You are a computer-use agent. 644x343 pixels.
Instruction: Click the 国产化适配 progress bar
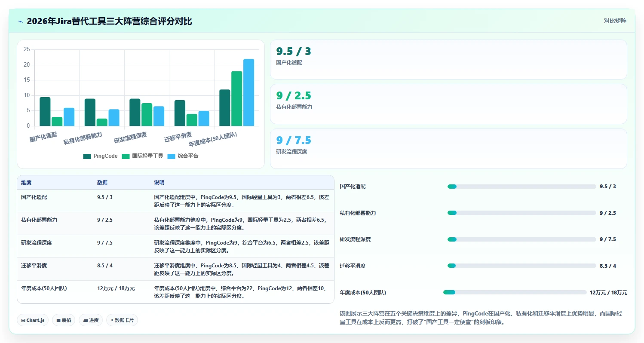521,187
